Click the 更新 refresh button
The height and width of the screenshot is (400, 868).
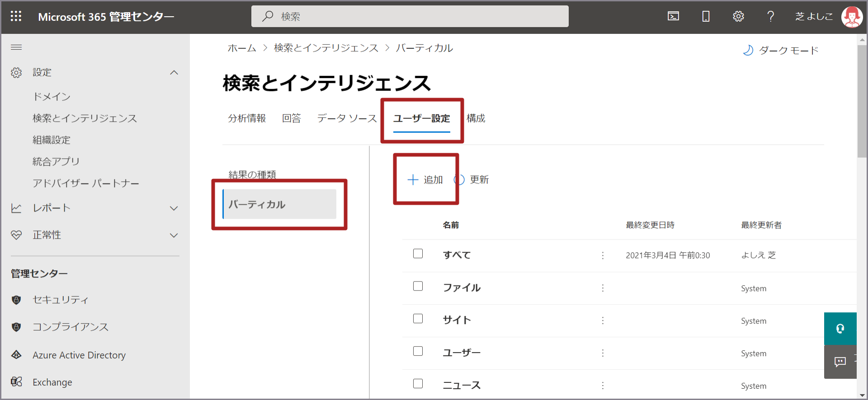(x=472, y=180)
